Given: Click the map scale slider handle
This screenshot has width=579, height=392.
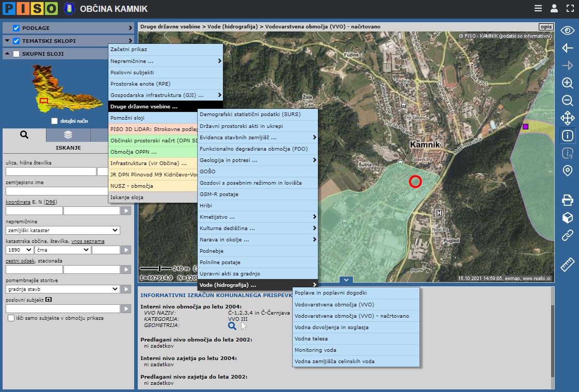Looking at the screenshot, I should pos(160,268).
